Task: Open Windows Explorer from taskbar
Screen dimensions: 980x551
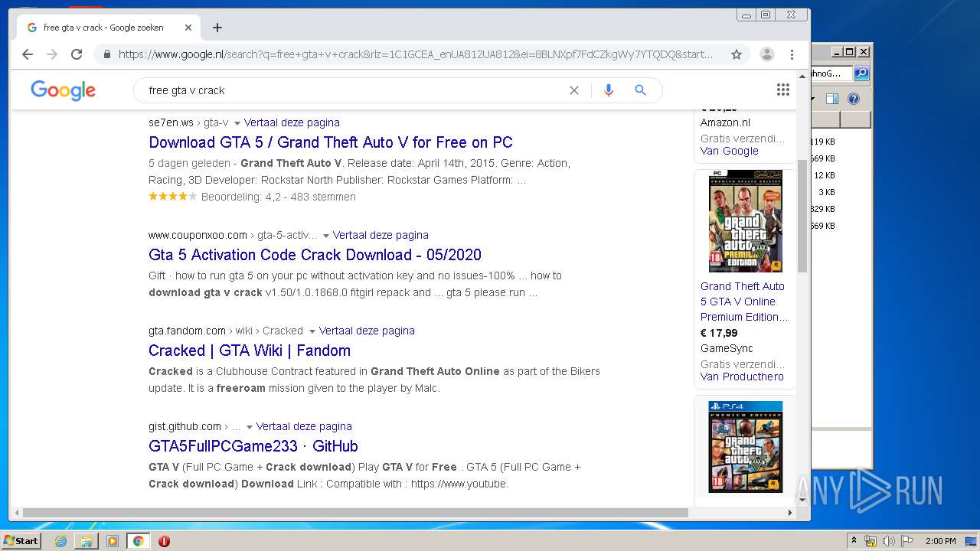Action: coord(87,541)
